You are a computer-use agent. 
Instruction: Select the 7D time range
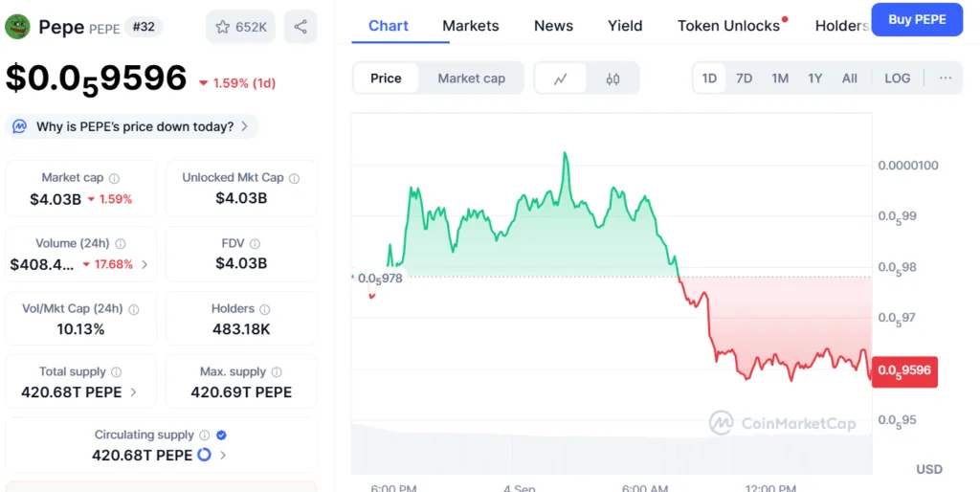point(744,78)
